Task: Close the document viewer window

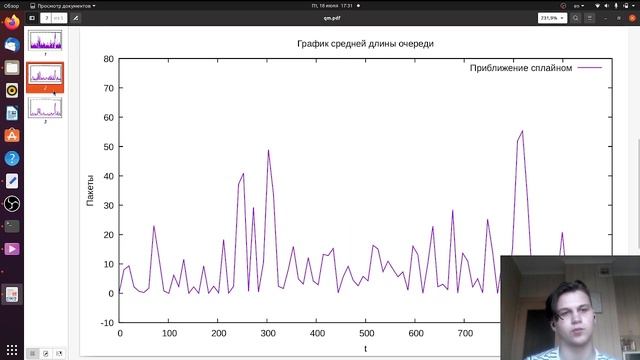Action: tap(632, 18)
